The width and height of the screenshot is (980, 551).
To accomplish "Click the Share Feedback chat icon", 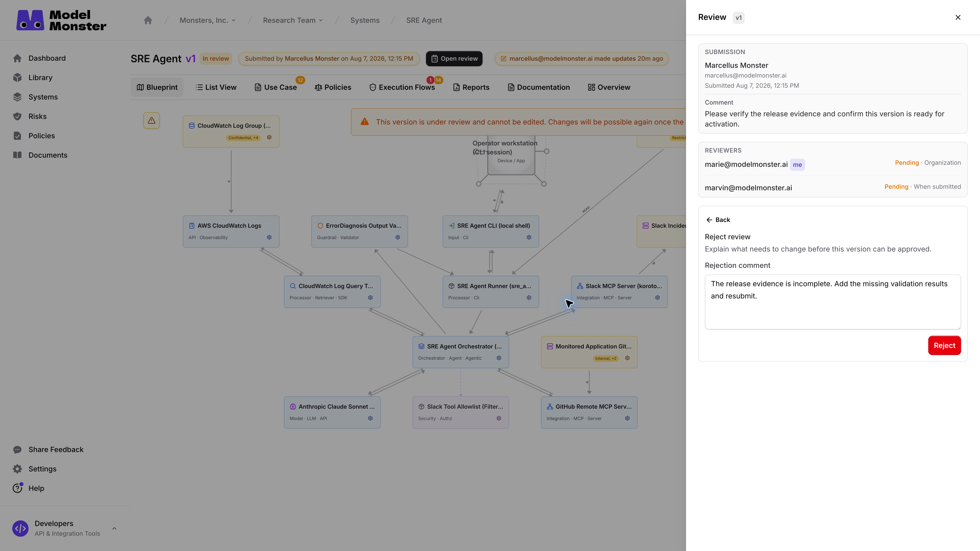I will 17,449.
